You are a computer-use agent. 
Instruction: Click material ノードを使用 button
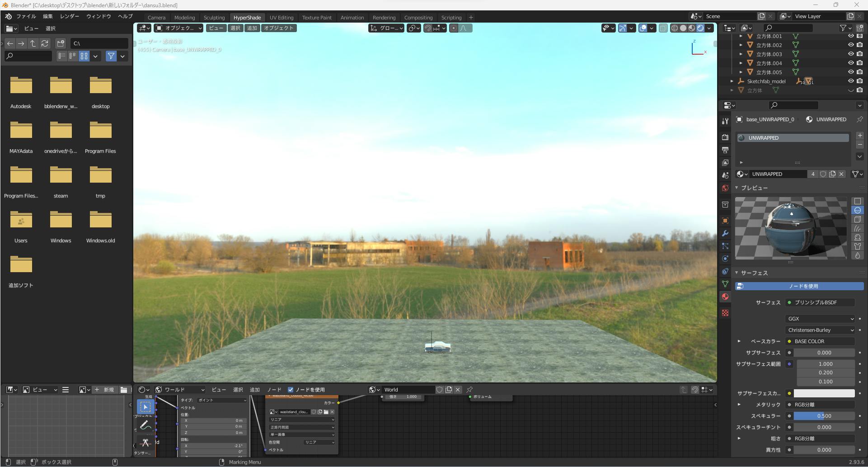pyautogui.click(x=799, y=286)
